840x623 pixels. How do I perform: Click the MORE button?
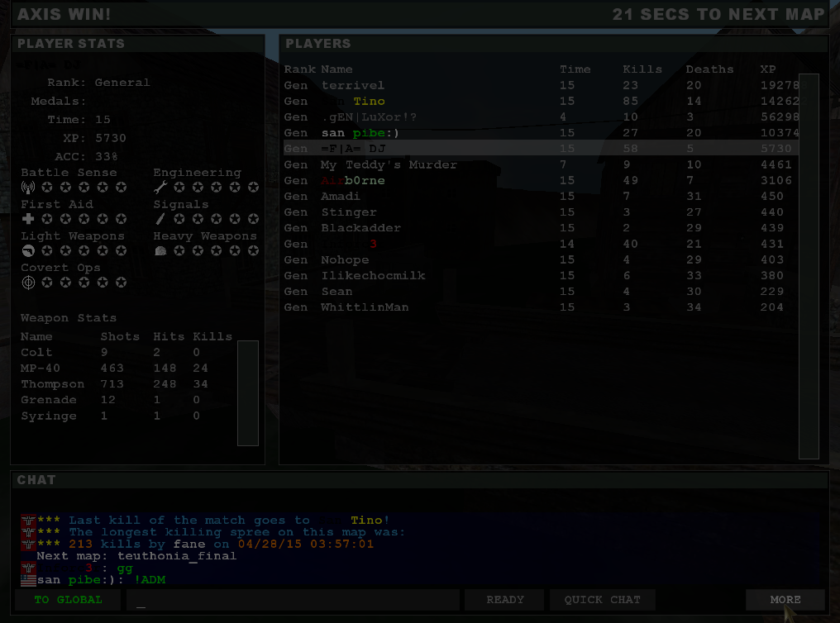point(785,599)
